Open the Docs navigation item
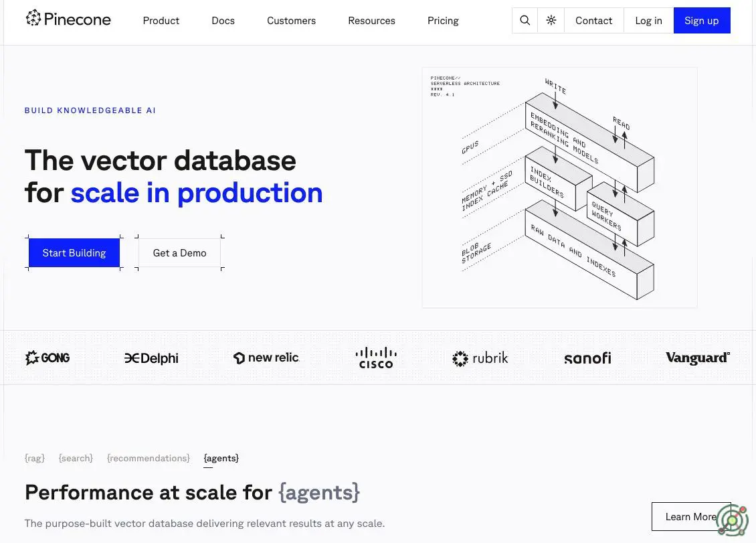The image size is (756, 543). click(x=223, y=21)
